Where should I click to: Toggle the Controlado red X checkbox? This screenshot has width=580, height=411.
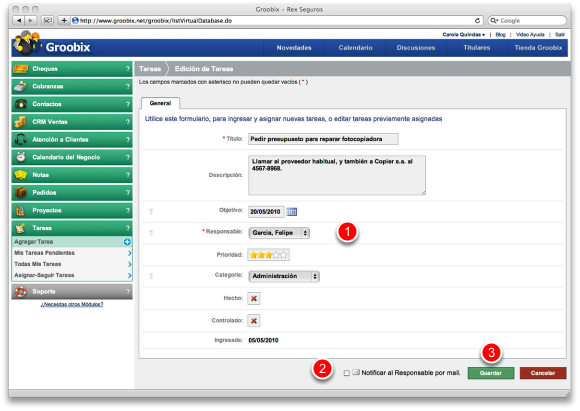[x=254, y=321]
